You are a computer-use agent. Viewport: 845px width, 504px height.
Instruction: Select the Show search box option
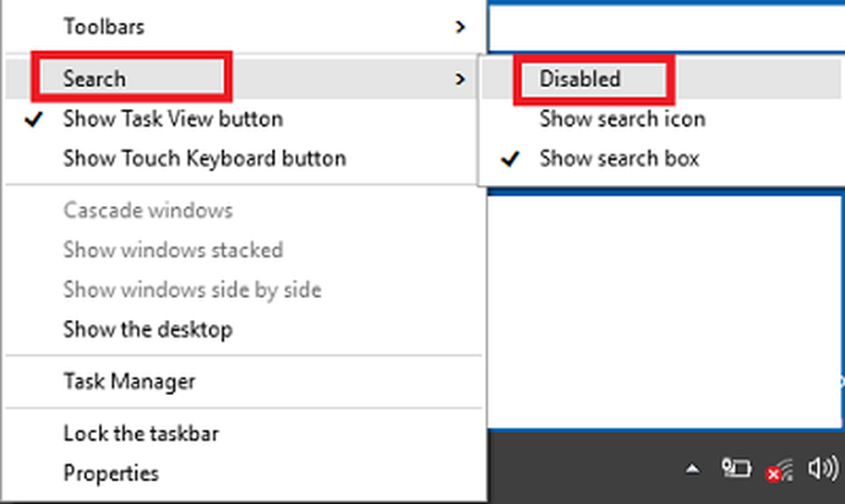click(662, 159)
